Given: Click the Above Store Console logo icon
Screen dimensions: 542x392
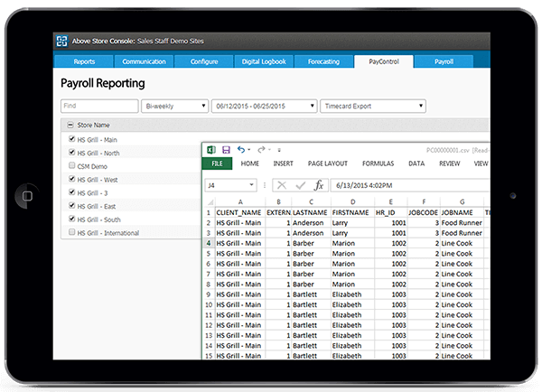Looking at the screenshot, I should pos(62,42).
